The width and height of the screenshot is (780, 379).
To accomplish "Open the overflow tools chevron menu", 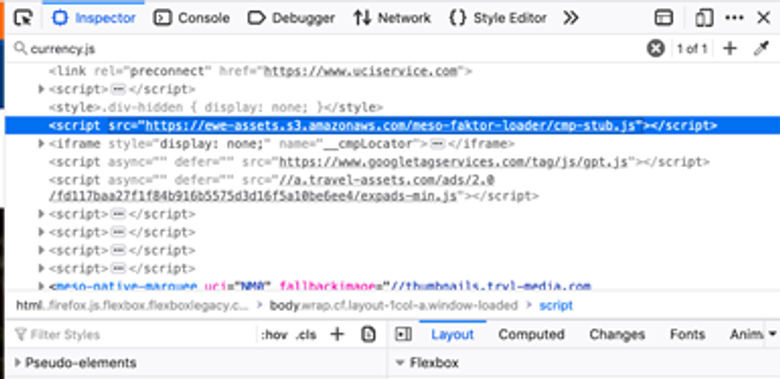I will pyautogui.click(x=571, y=18).
